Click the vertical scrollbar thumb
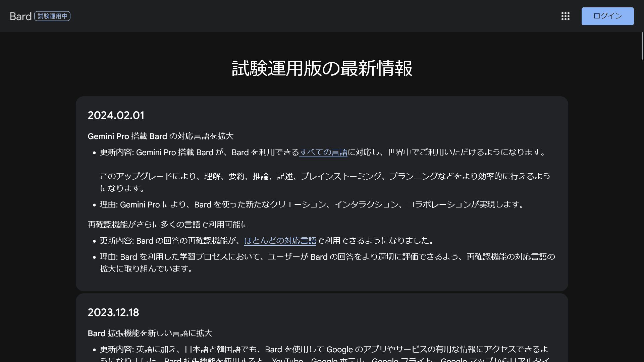 click(x=642, y=46)
